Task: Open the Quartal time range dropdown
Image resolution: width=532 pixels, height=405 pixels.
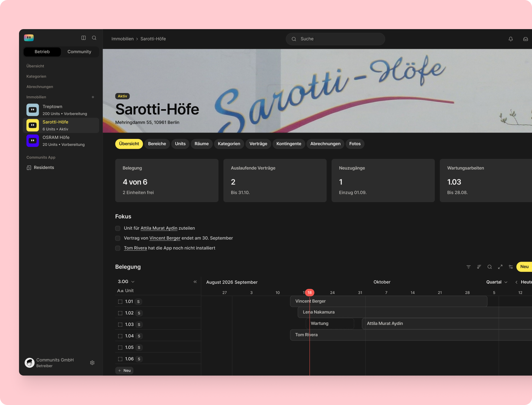Action: [x=497, y=282]
